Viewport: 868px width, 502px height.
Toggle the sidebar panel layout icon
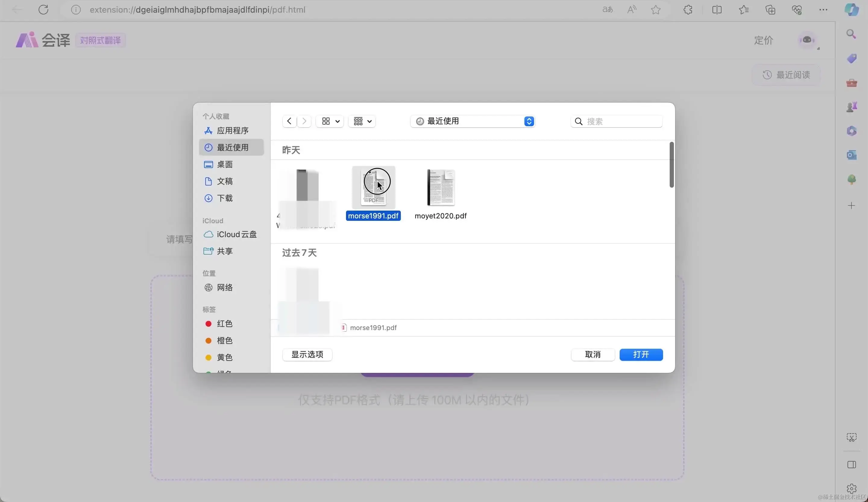851,465
